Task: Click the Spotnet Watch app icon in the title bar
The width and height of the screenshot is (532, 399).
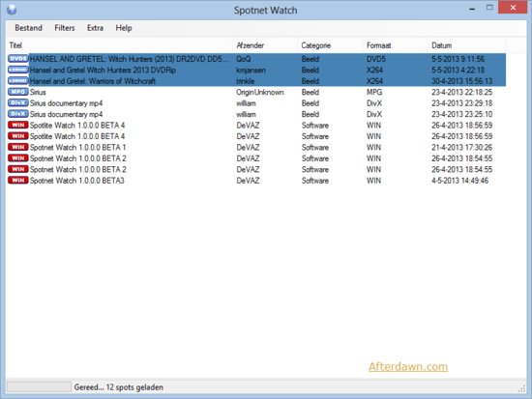Action: click(x=12, y=10)
